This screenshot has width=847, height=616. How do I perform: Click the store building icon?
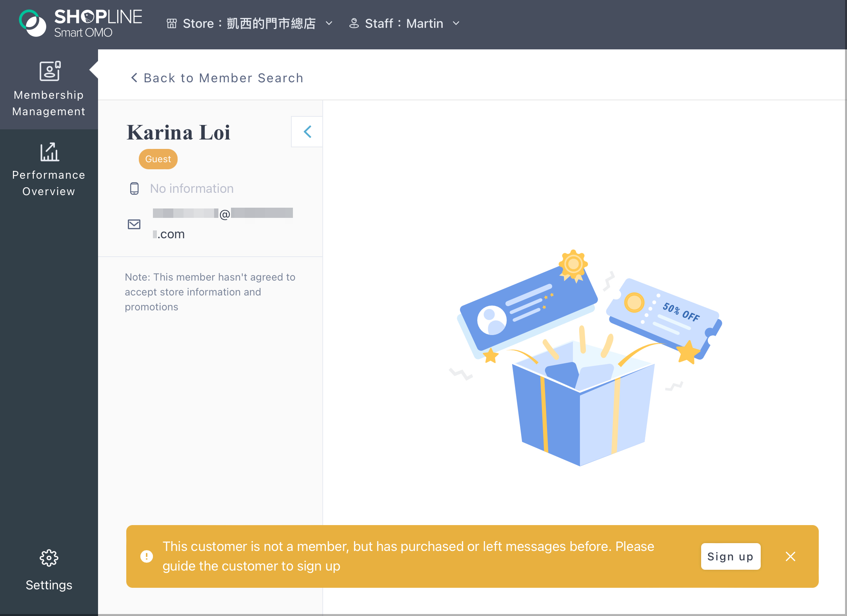click(172, 24)
